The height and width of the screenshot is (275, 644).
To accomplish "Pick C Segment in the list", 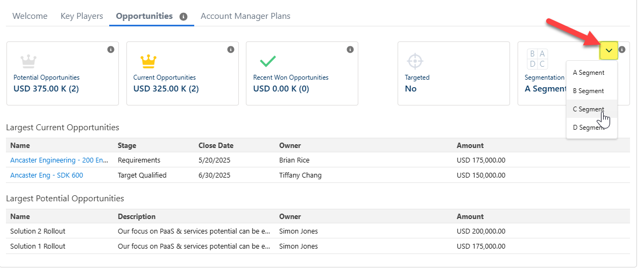I will [x=589, y=109].
